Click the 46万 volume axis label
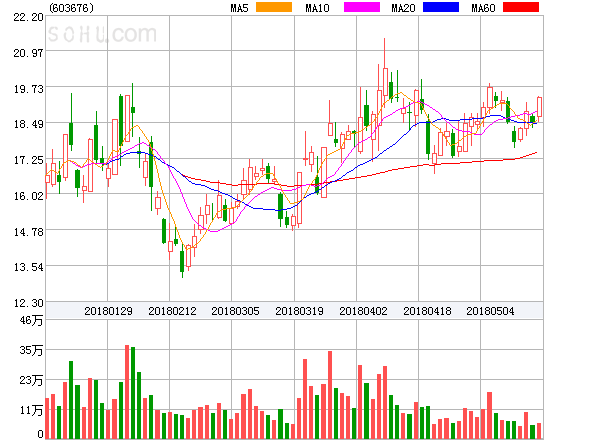Viewport: 600px width, 440px height. pos(31,320)
